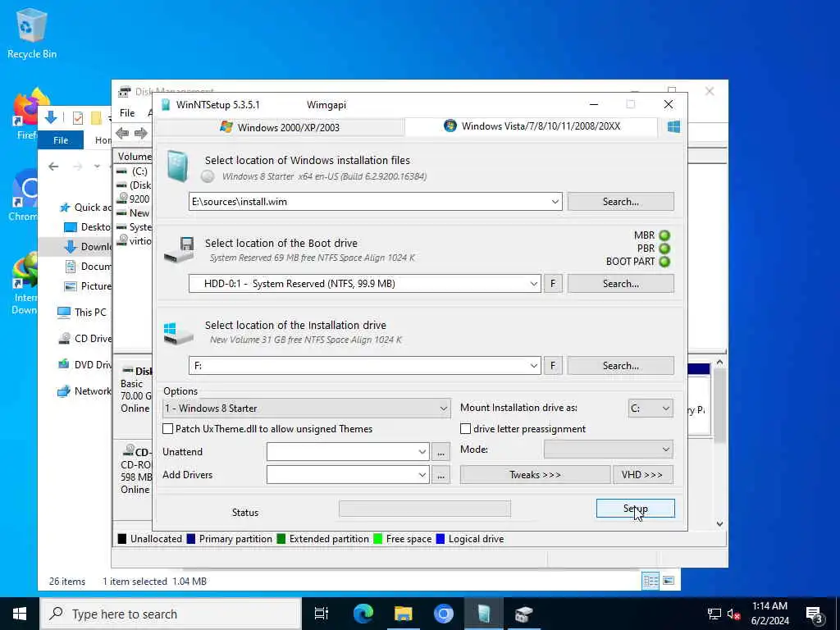The height and width of the screenshot is (630, 840).
Task: Click the network tray icon
Action: pyautogui.click(x=714, y=614)
